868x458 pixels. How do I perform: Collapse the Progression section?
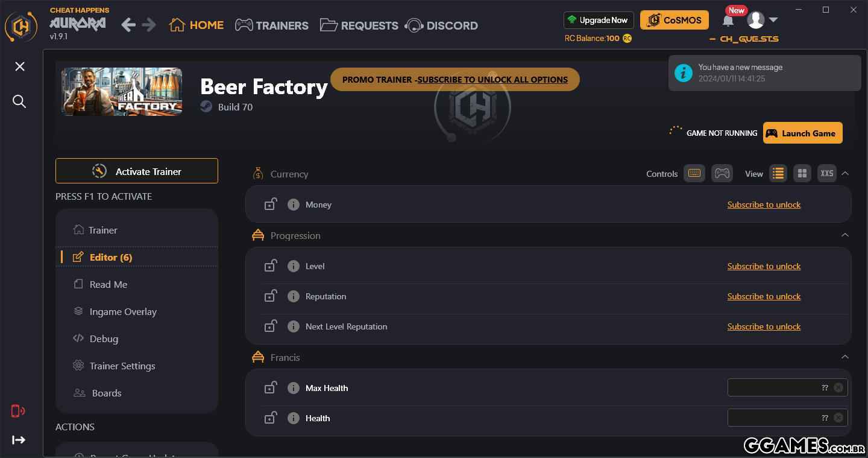pos(845,235)
